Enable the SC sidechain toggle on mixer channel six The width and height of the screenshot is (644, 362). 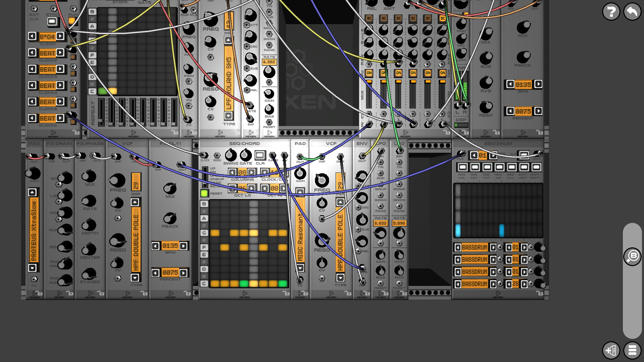point(442,18)
